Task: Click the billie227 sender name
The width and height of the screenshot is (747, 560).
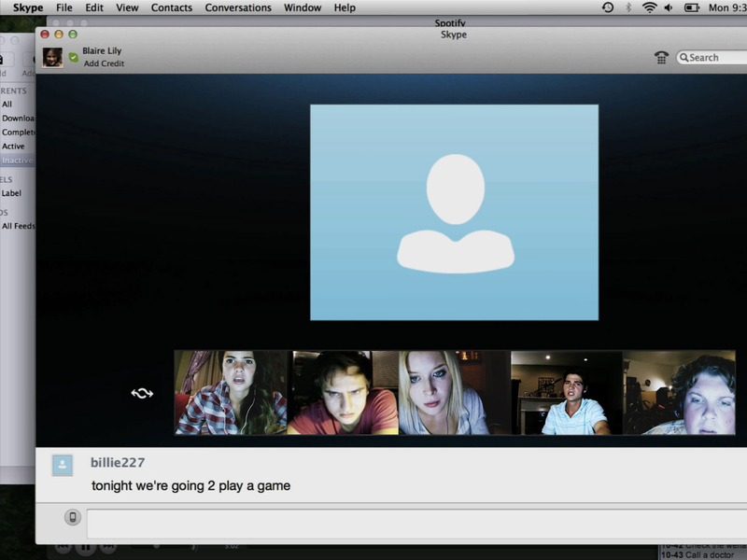Action: (x=118, y=462)
